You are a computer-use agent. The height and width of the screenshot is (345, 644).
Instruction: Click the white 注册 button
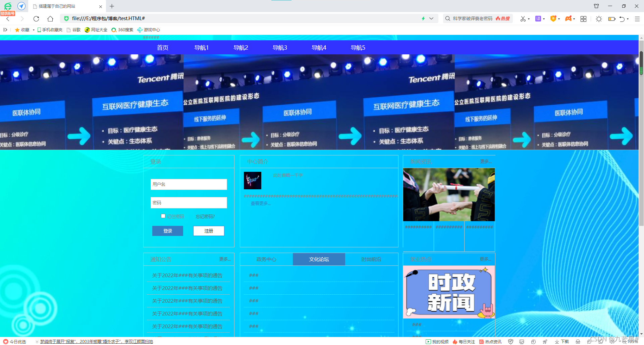[209, 231]
